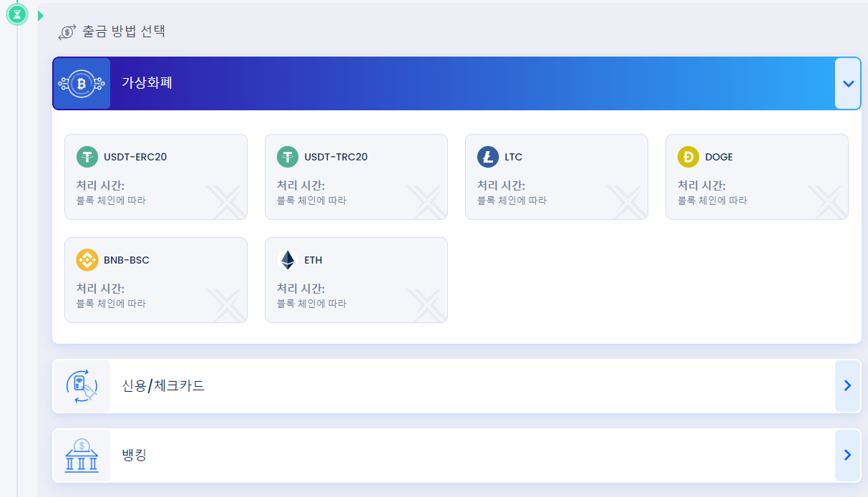Click the 처리 시간 label on the DOGE card
This screenshot has height=497, width=868.
pos(702,185)
